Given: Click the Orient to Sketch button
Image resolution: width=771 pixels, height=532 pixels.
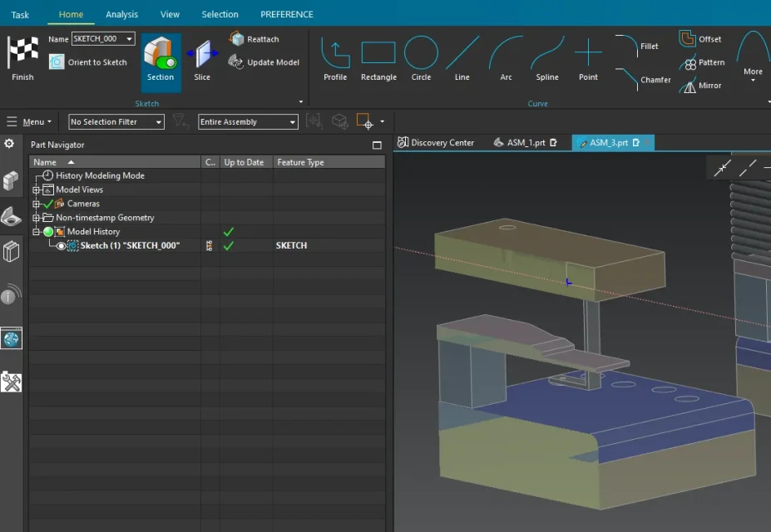Looking at the screenshot, I should (x=88, y=62).
